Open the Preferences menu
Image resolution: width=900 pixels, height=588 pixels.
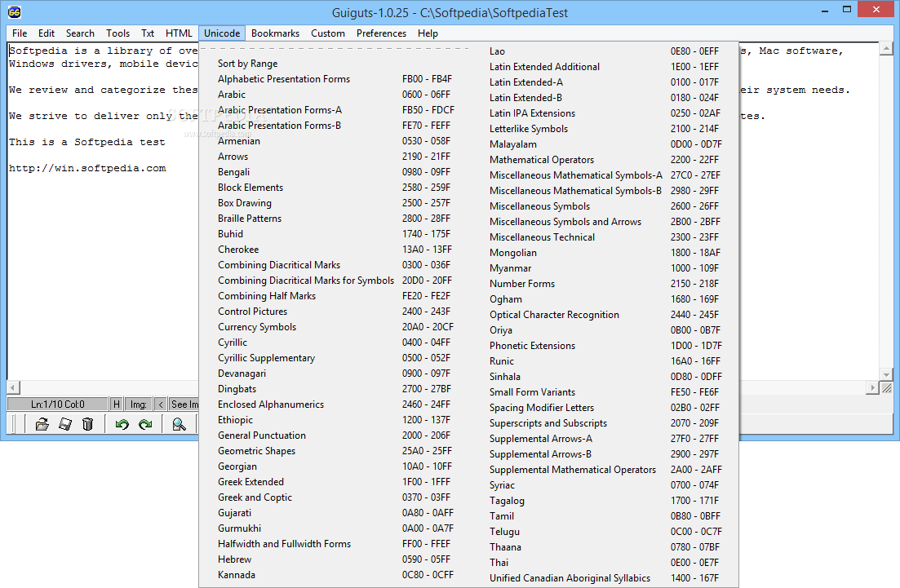coord(381,33)
